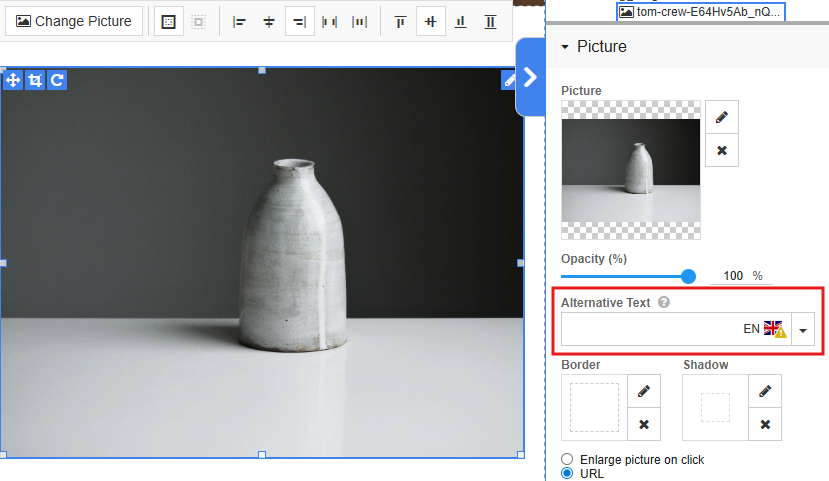Click the Change Picture button
Screen dimensions: 829x481
click(74, 21)
